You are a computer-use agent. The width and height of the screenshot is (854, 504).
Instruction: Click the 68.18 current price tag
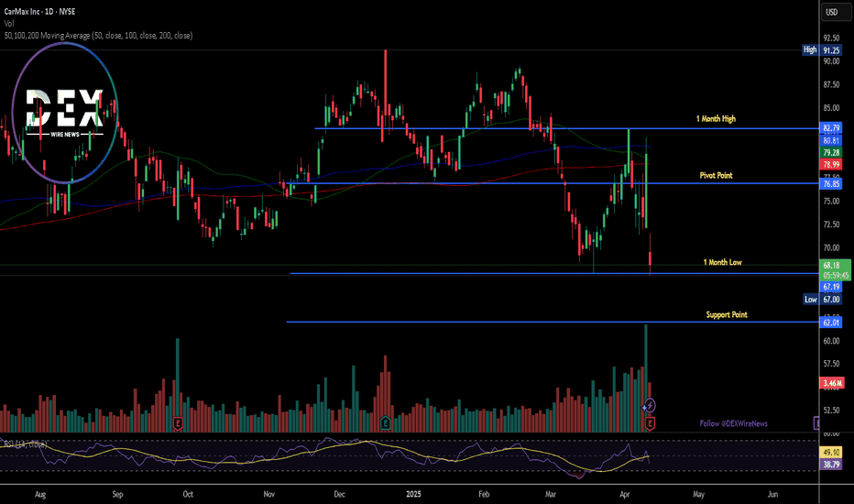[834, 269]
